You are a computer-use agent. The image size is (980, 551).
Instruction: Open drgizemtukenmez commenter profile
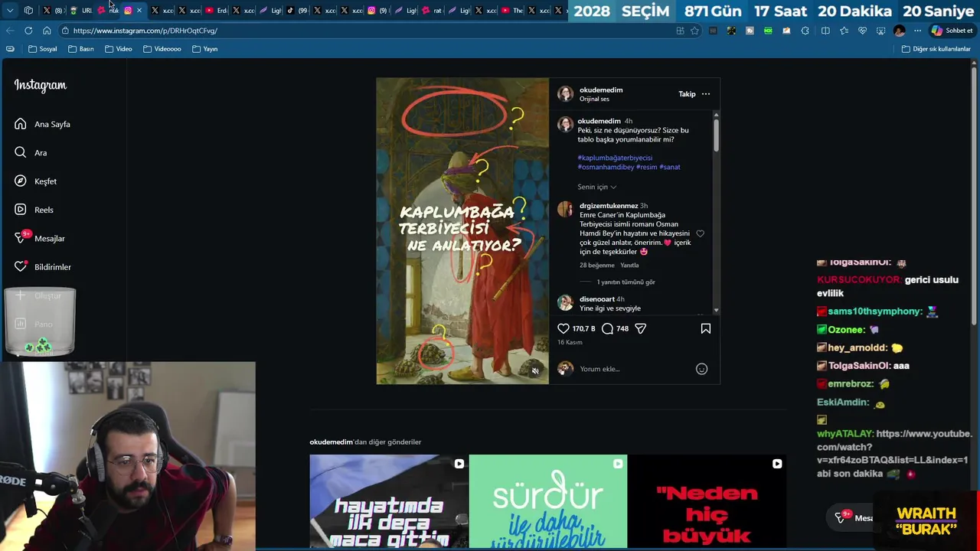pyautogui.click(x=609, y=206)
